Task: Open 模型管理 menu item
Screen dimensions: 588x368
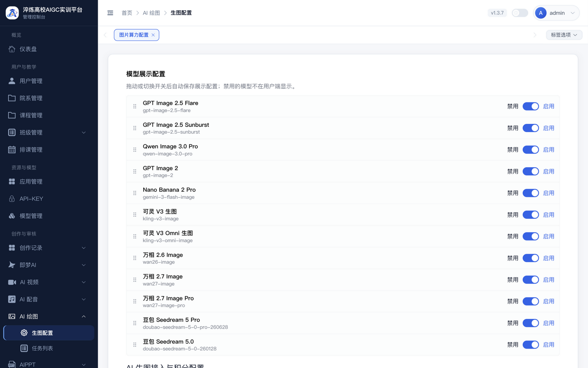Action: click(x=49, y=216)
